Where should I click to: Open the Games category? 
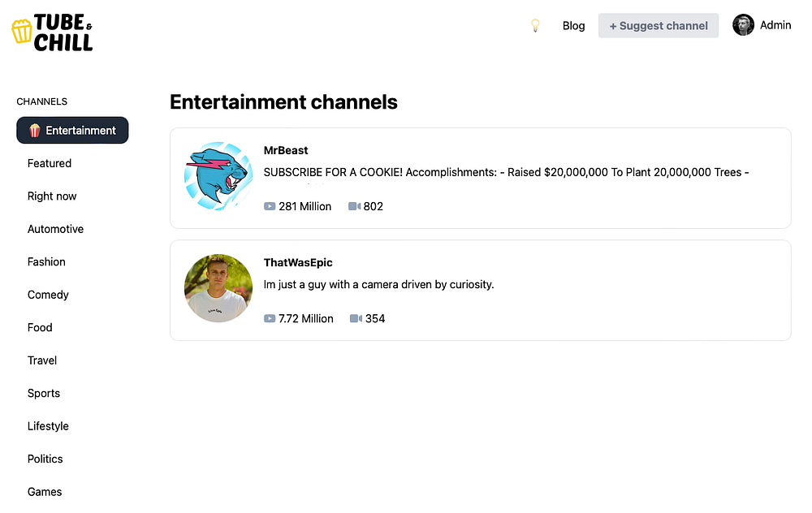45,492
